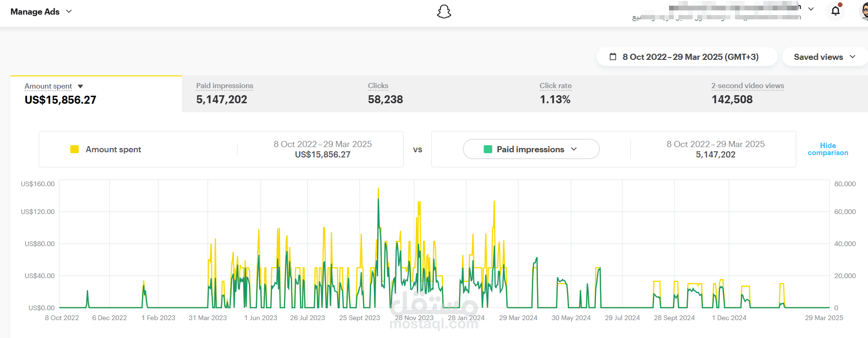The image size is (868, 338).
Task: Open the Amount spent metric arrow
Action: (x=80, y=86)
